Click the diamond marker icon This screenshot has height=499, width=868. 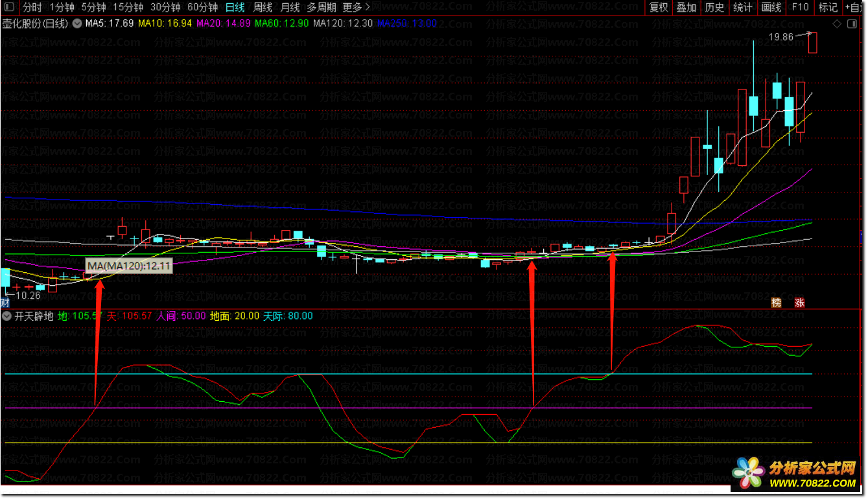(836, 24)
